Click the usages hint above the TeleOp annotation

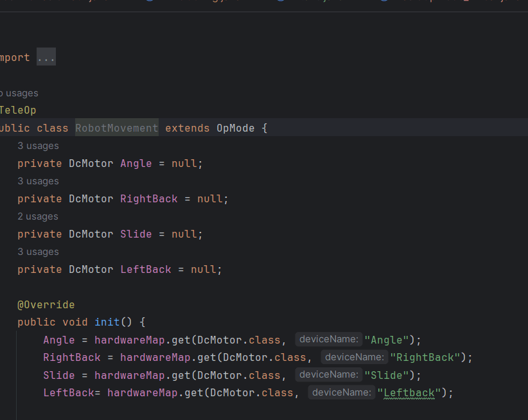coord(19,93)
